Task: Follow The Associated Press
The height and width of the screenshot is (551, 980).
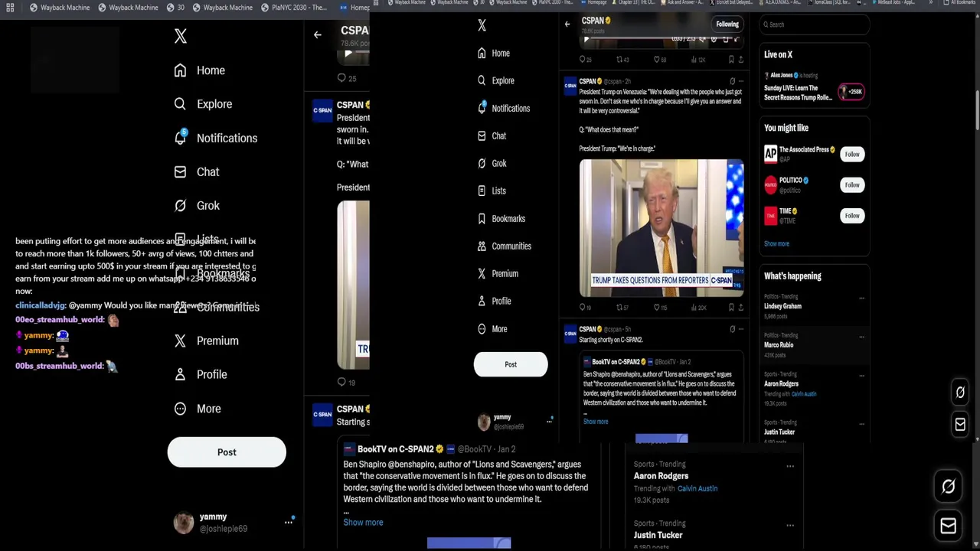Action: click(x=852, y=154)
